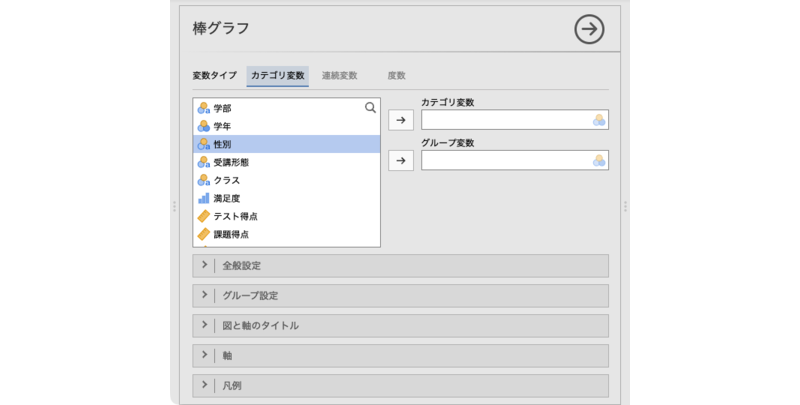This screenshot has width=800, height=405.
Task: Click the run arrow button beside 棒グラフ
Action: (589, 29)
